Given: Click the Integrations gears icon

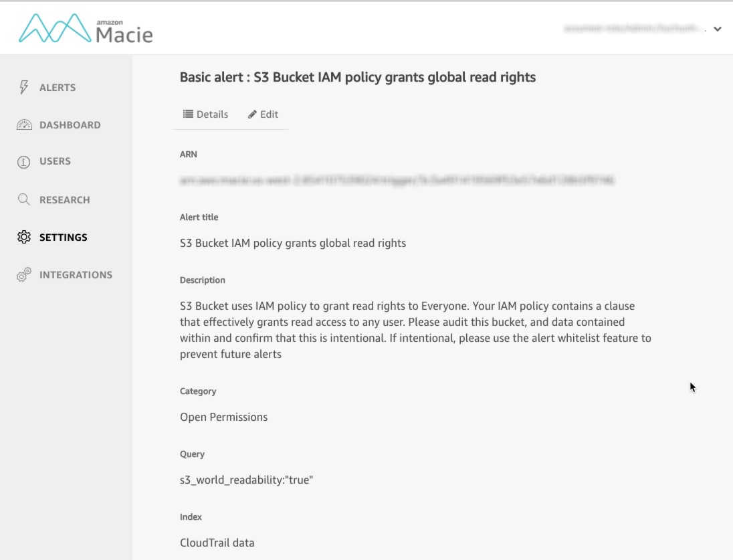Looking at the screenshot, I should pos(24,274).
